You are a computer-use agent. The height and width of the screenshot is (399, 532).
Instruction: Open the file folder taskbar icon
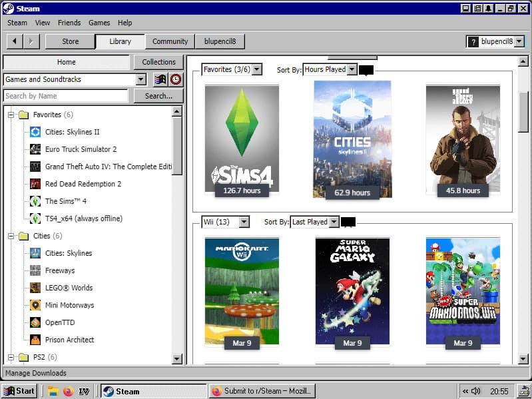click(x=53, y=391)
